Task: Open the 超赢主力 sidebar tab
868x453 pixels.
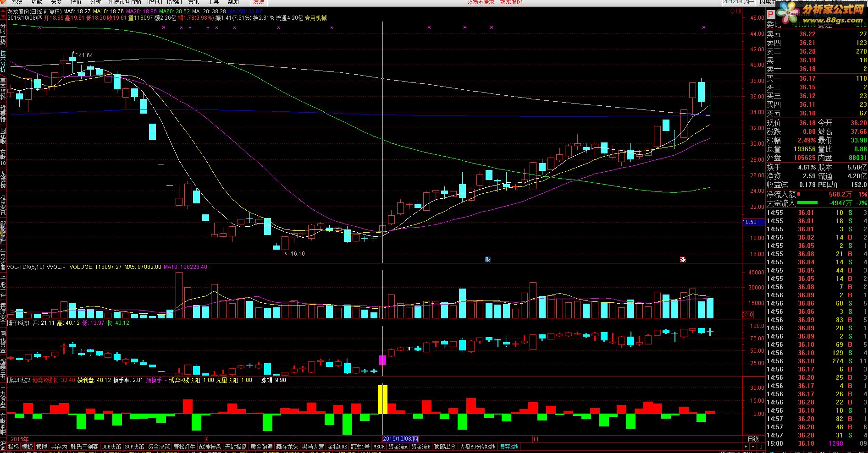Action: tap(3, 370)
